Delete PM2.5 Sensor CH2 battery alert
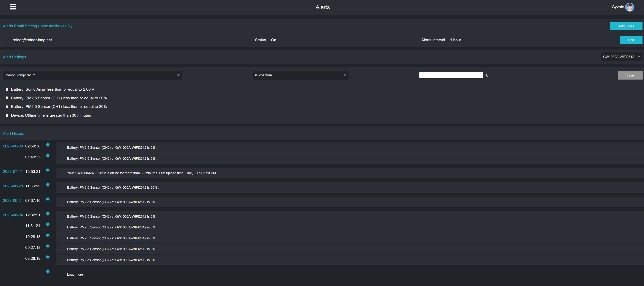 click(7, 98)
